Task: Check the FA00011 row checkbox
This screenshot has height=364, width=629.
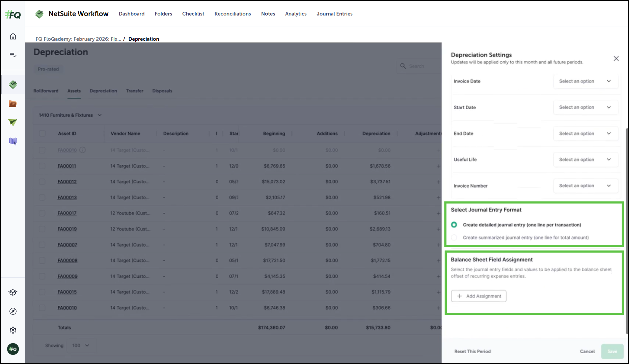Action: [42, 166]
